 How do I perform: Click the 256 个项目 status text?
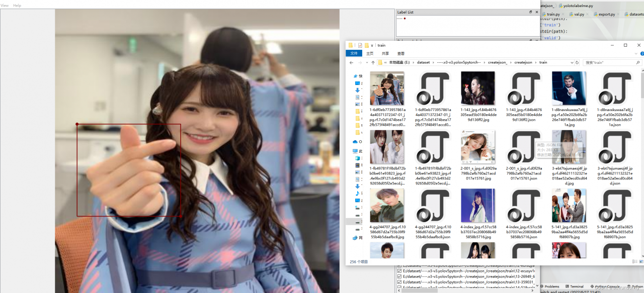[x=359, y=262]
